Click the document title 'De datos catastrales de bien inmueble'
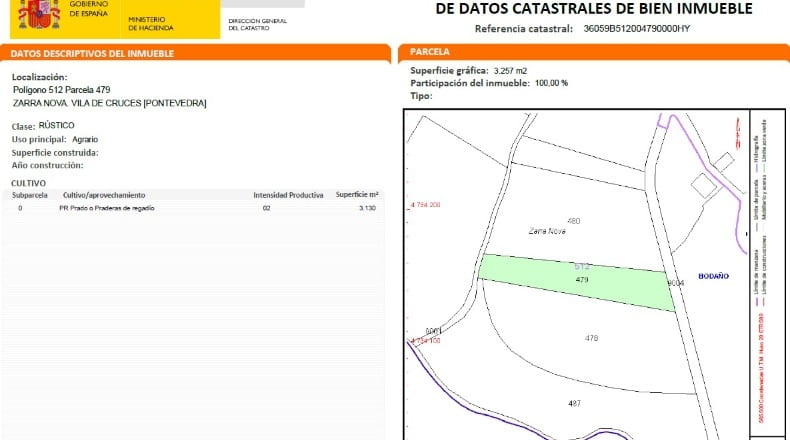The width and height of the screenshot is (790, 440). (x=594, y=9)
